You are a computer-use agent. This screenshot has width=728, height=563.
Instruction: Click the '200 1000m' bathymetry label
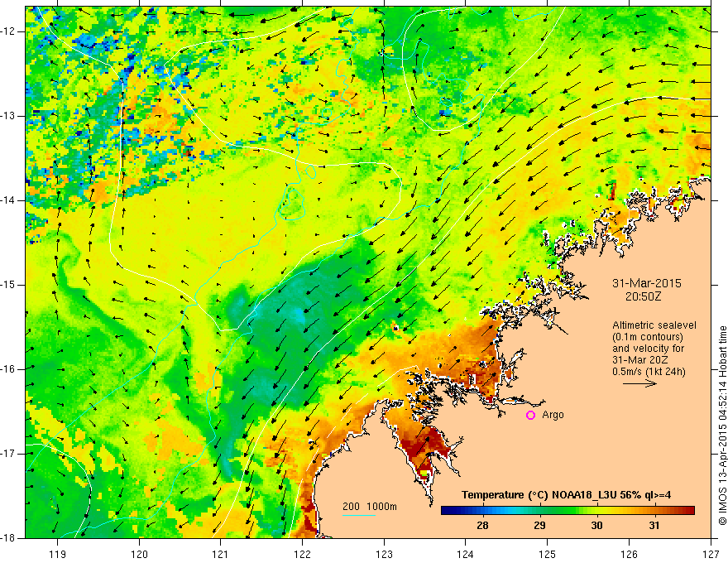[370, 507]
